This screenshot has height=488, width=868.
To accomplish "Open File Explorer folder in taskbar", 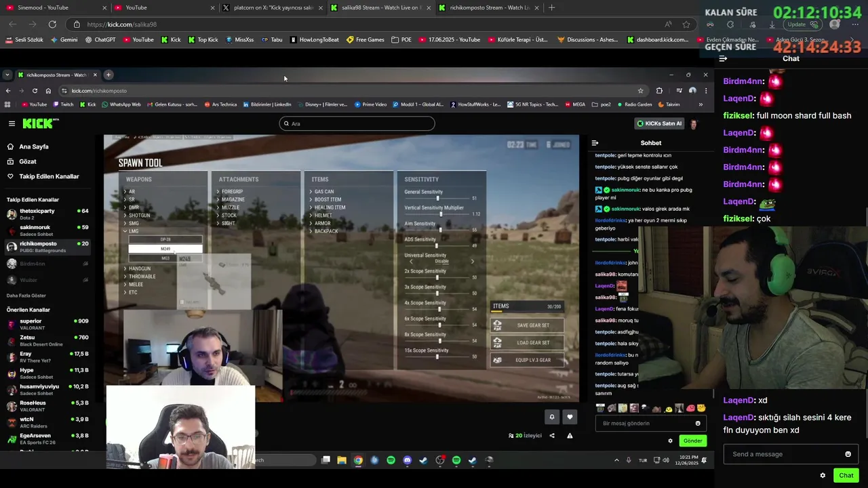I will [x=342, y=460].
